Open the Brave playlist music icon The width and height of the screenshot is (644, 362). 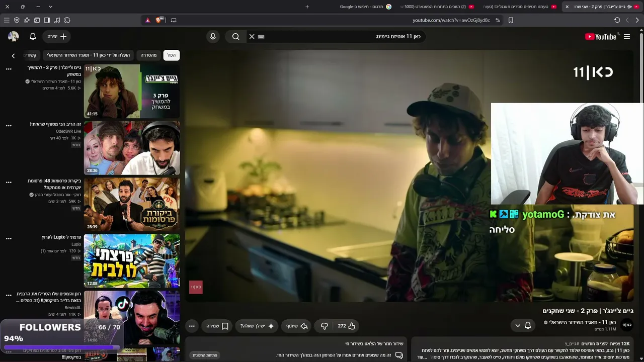[x=57, y=20]
